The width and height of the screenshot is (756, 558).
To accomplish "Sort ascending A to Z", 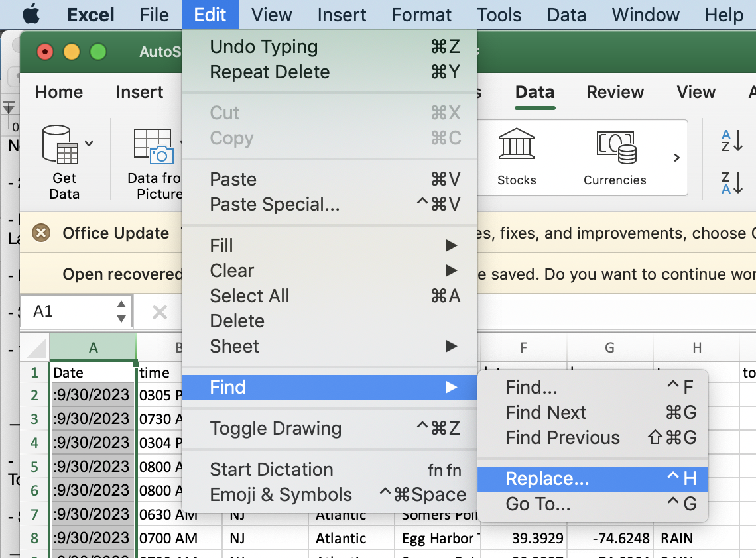I will click(731, 140).
